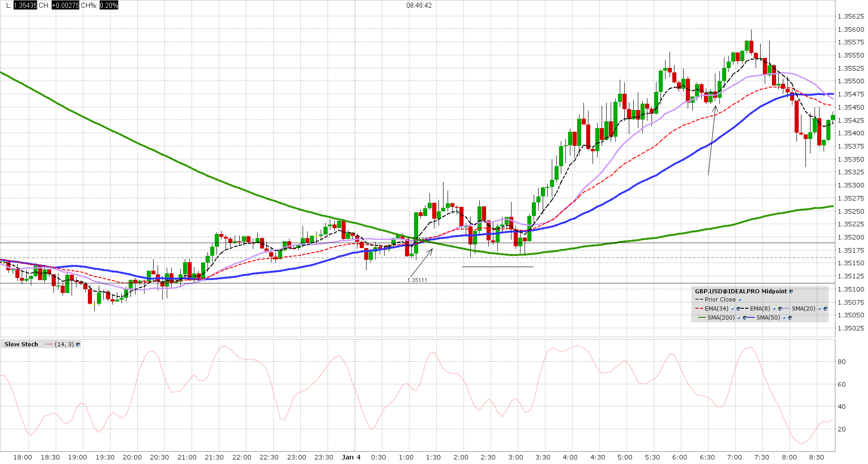Screen dimensions: 868x464
Task: Click the 18:00 time axis label
Action: [23, 457]
